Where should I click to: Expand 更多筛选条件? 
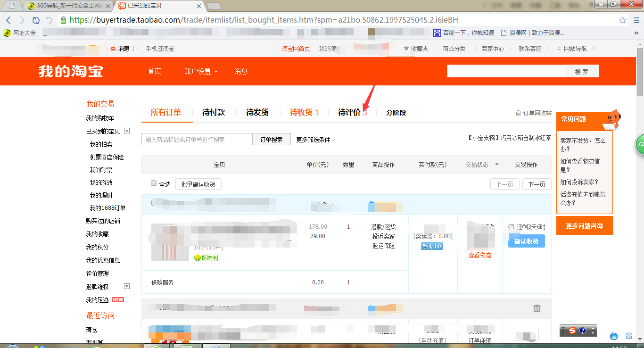[x=315, y=140]
